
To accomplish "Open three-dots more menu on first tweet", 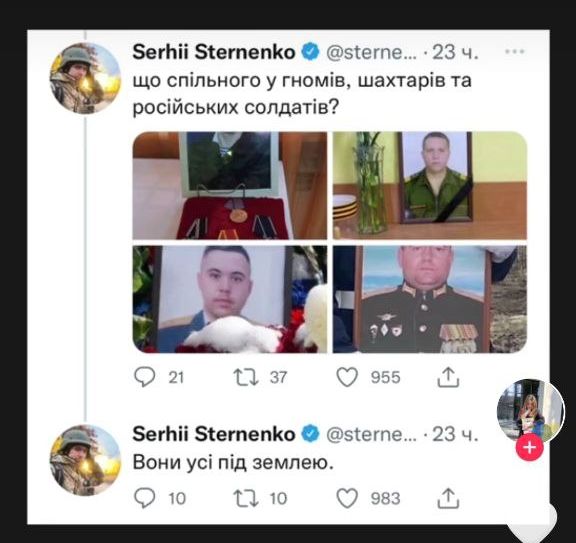I will [x=514, y=51].
